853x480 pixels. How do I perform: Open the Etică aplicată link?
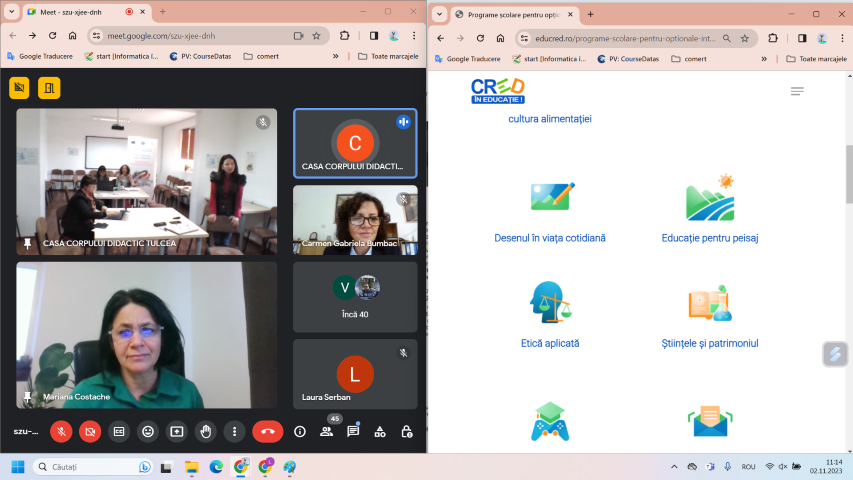click(549, 343)
